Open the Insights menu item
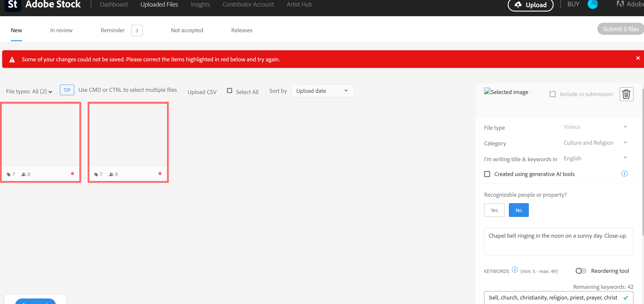 pyautogui.click(x=200, y=4)
